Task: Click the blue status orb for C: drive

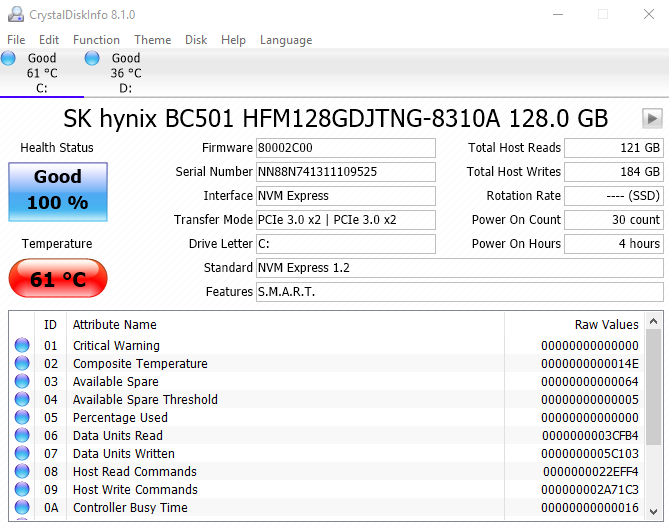Action: [8, 58]
